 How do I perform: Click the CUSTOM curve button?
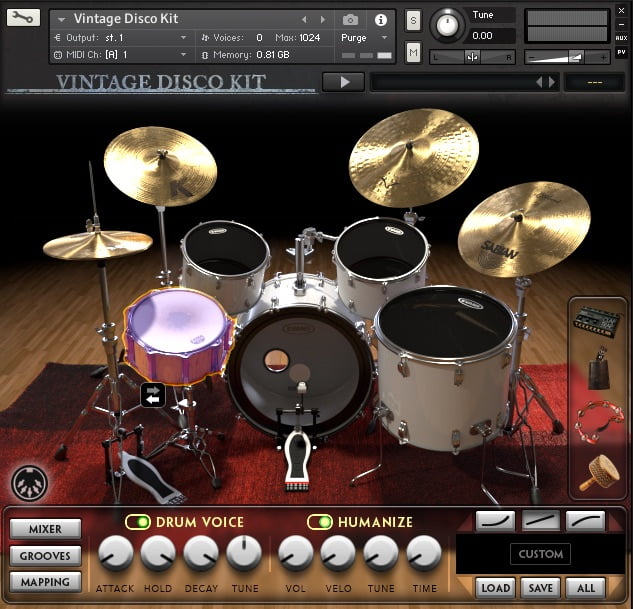(541, 554)
